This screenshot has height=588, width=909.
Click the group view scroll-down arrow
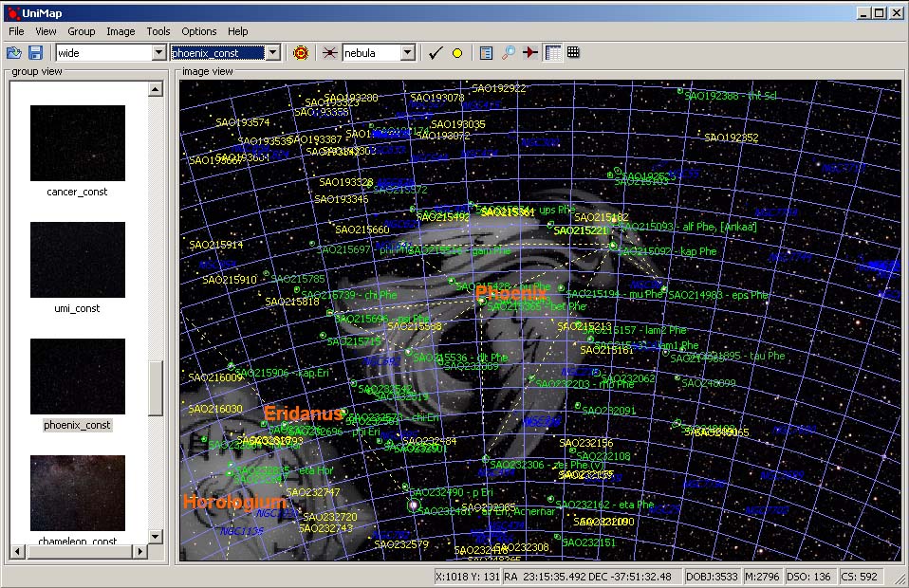point(155,537)
